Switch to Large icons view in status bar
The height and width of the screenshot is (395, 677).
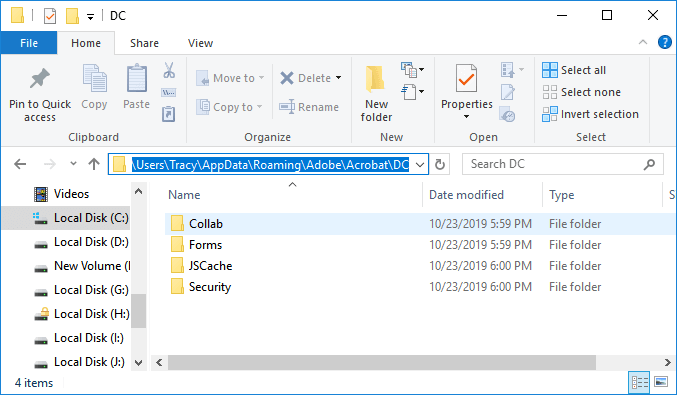pos(661,382)
